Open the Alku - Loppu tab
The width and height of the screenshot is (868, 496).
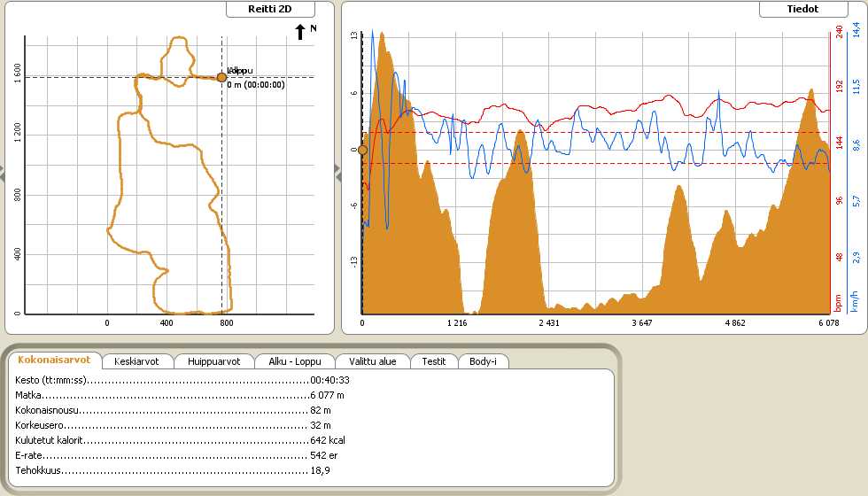pyautogui.click(x=294, y=361)
